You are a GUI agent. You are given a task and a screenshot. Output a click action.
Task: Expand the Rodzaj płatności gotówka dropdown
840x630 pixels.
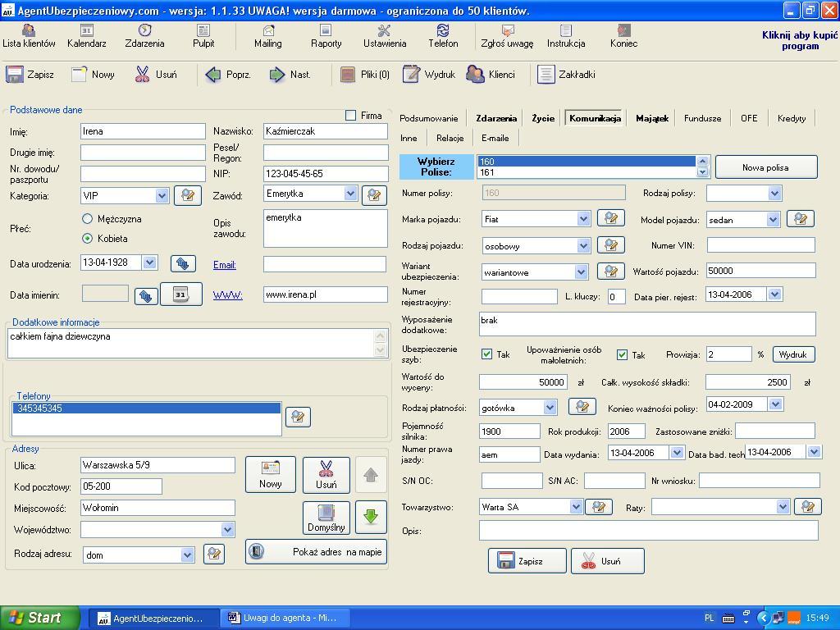[550, 408]
